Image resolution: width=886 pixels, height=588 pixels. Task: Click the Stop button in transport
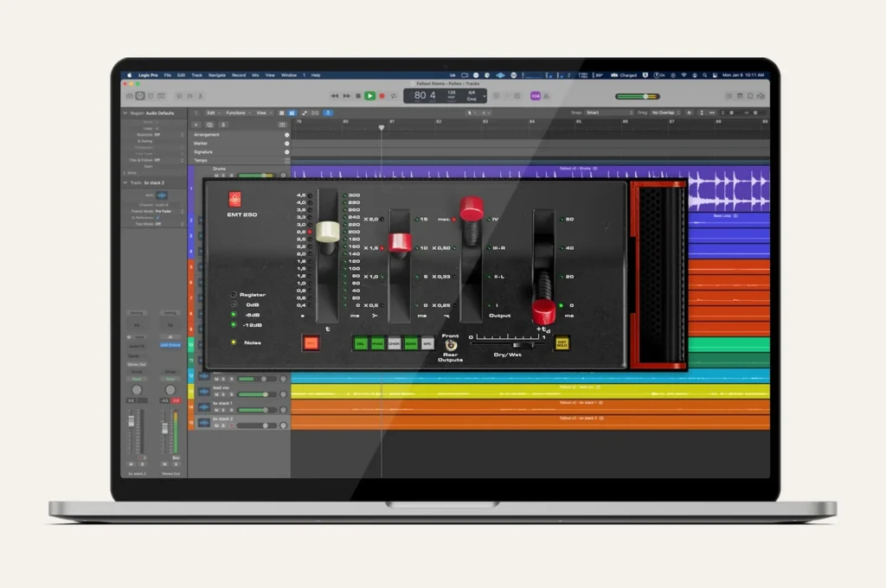point(358,96)
